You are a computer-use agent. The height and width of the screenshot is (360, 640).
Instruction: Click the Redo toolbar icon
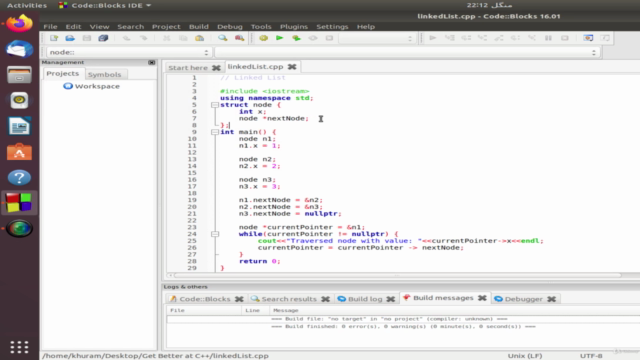[x=143, y=38]
